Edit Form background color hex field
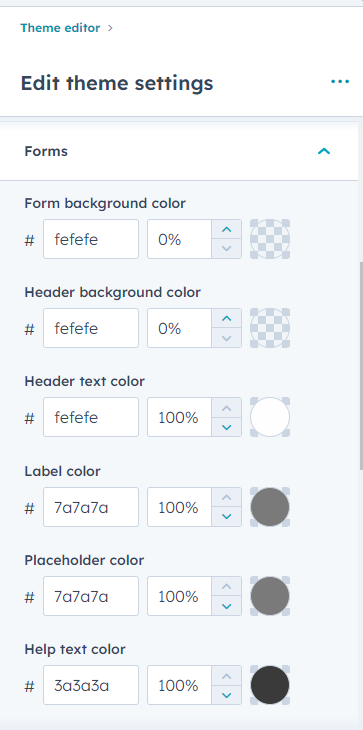This screenshot has height=730, width=363. [x=91, y=239]
